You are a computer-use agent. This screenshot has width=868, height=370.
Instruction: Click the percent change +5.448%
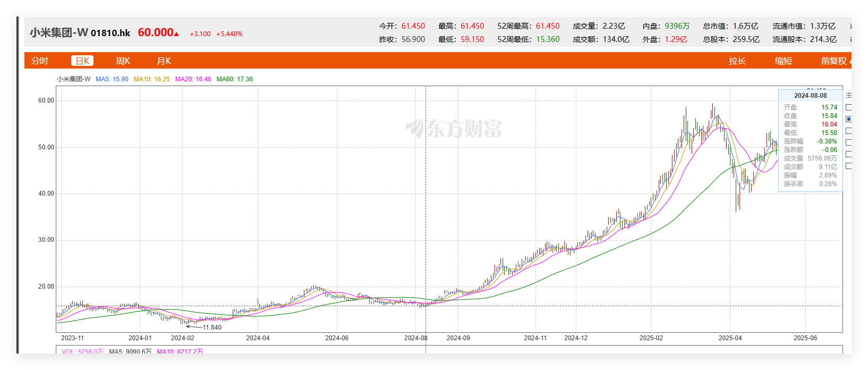pos(229,34)
